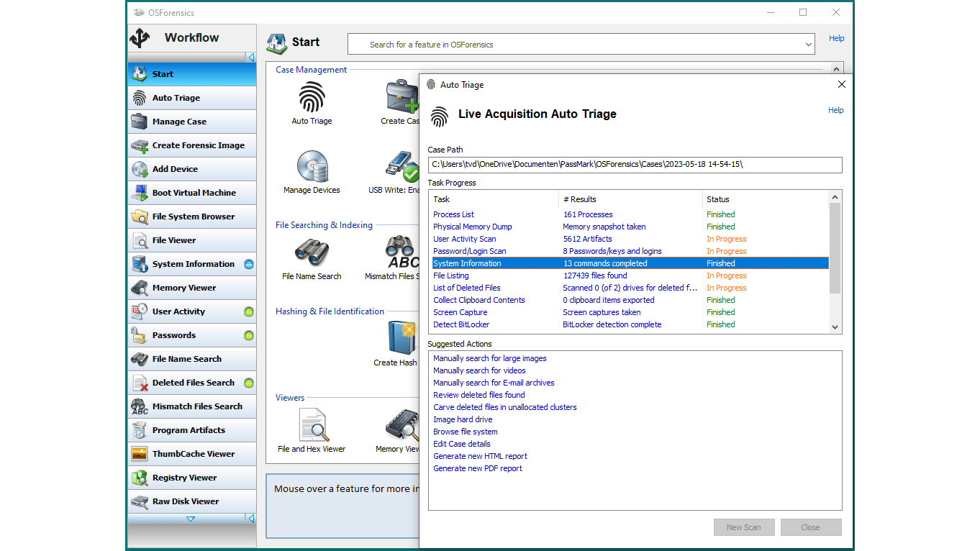Click Carve deleted files in unallocated clusters
This screenshot has width=980, height=551.
(x=505, y=407)
